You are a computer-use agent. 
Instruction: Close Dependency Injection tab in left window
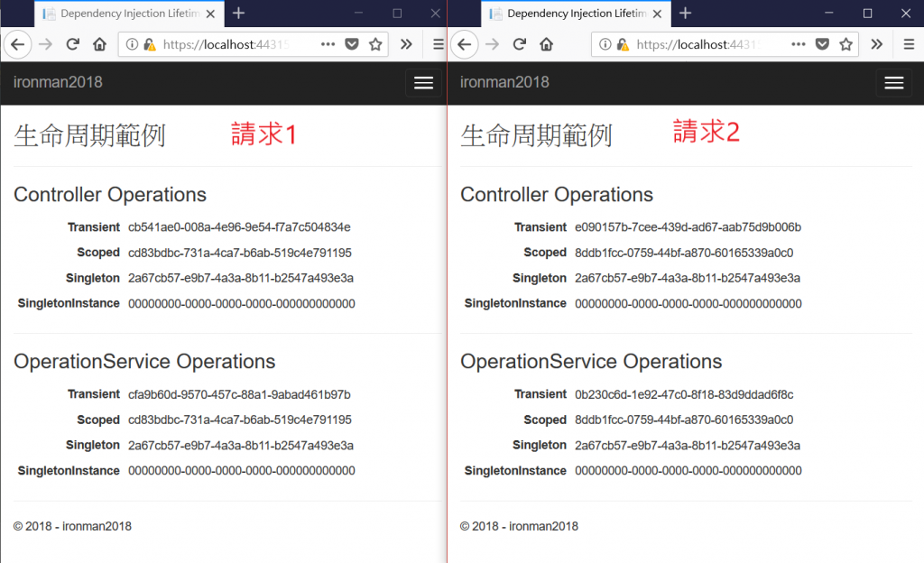click(210, 14)
